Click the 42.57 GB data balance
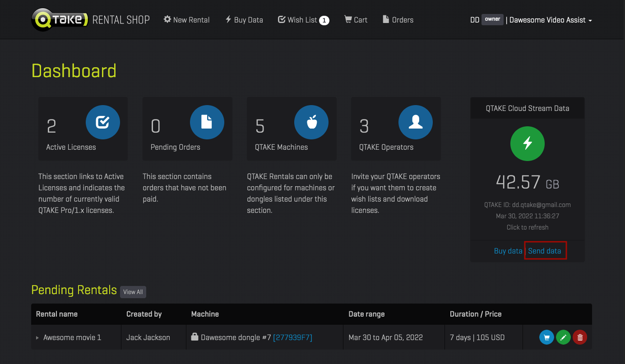Screen dimensions: 625x364 [528, 182]
